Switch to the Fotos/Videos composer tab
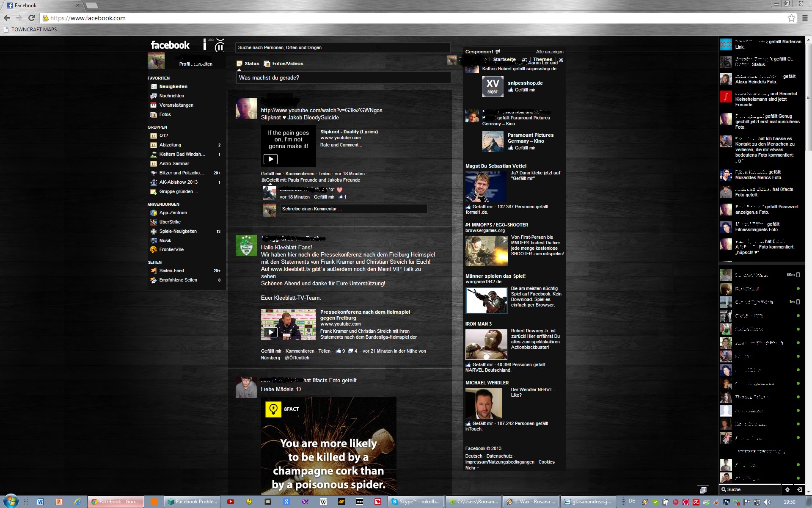Viewport: 812px width, 508px height. [287, 63]
